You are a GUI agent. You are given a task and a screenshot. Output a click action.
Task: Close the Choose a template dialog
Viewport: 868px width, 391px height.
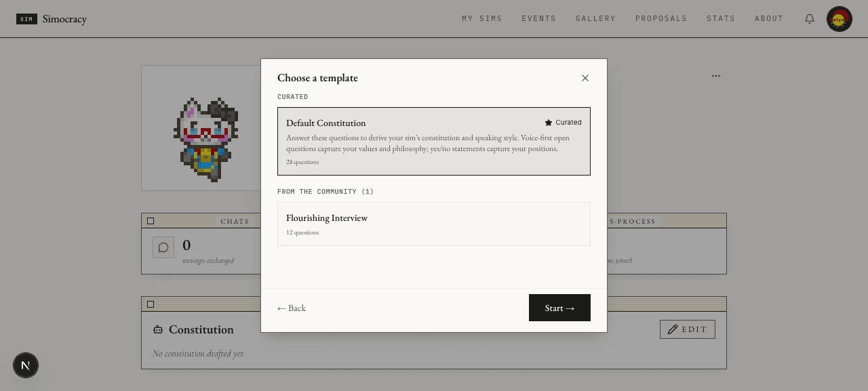tap(585, 78)
